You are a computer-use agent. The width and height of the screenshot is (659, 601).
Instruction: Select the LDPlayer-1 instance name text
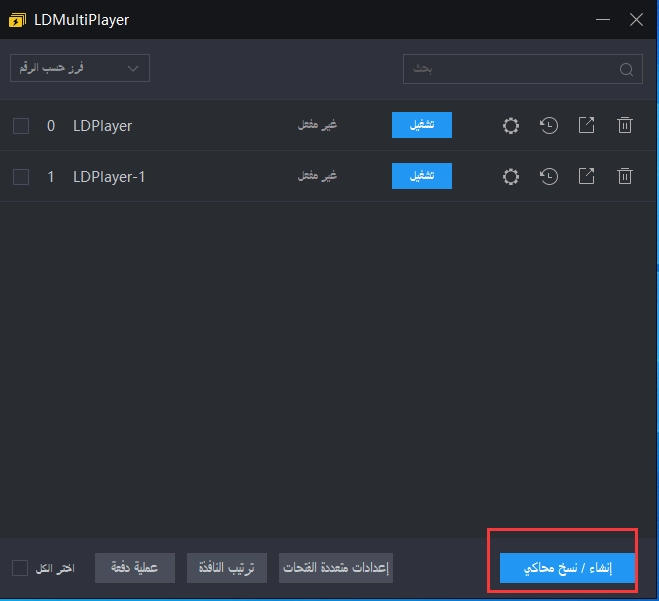coord(109,177)
